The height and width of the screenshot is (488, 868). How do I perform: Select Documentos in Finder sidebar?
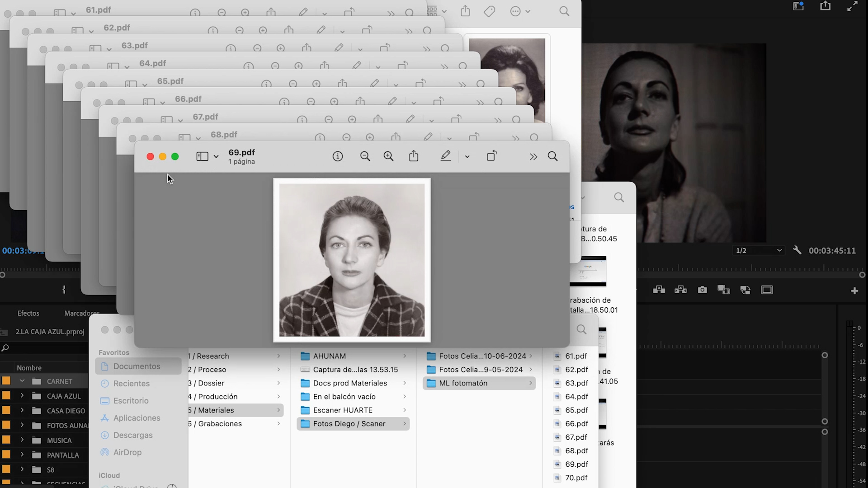137,366
